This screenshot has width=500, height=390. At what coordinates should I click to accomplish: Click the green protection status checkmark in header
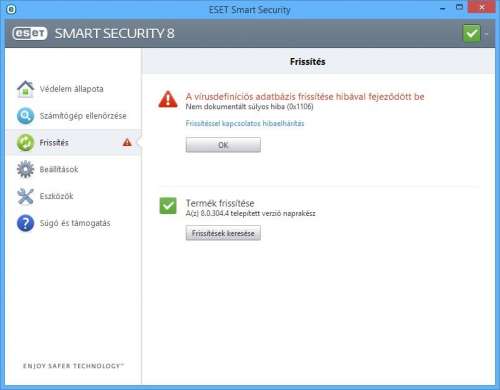472,33
